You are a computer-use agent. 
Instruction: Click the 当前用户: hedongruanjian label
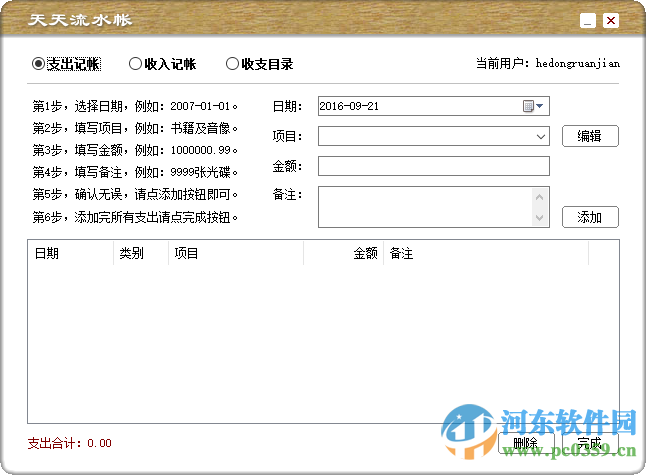point(548,63)
